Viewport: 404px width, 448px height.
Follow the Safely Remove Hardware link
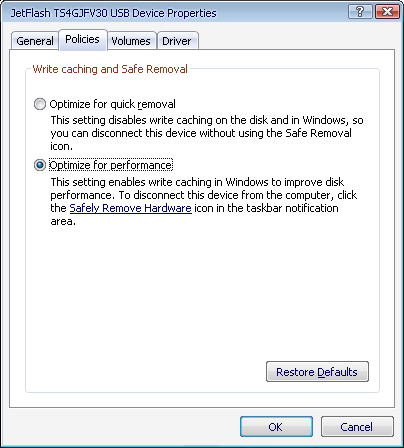(130, 208)
